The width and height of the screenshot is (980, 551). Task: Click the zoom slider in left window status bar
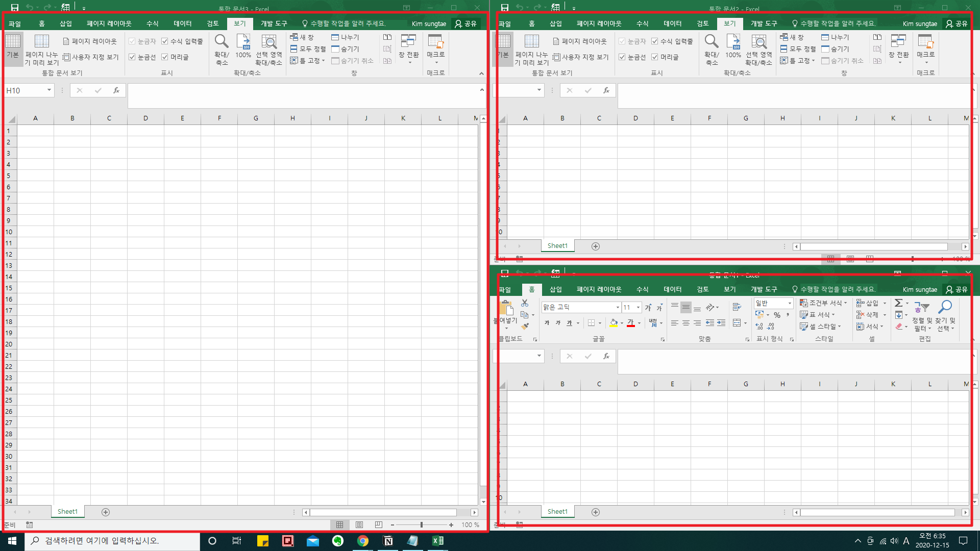pyautogui.click(x=422, y=525)
